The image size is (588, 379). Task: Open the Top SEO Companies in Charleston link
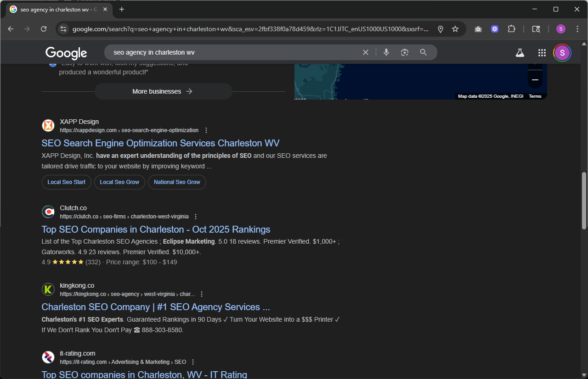tap(156, 229)
